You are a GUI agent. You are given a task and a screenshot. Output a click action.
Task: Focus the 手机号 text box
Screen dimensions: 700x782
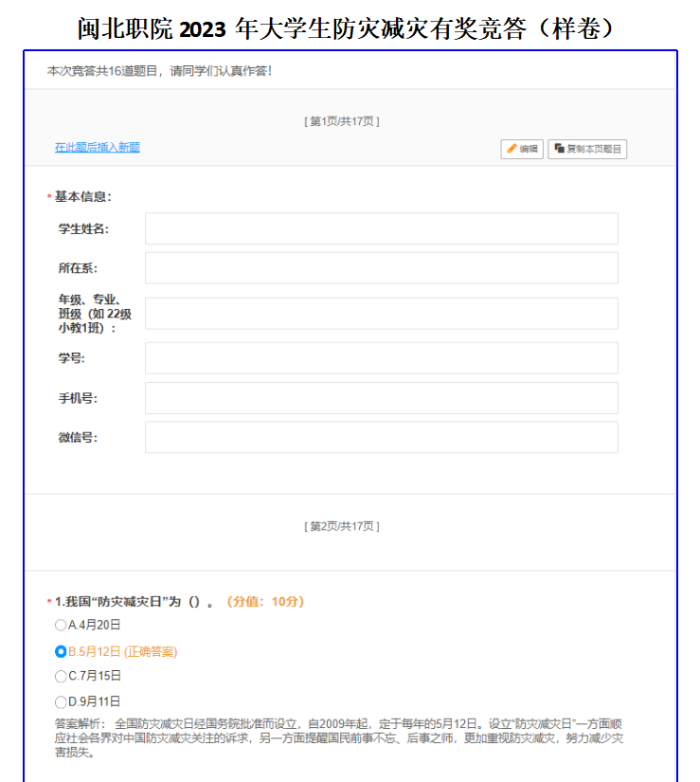[x=381, y=398]
